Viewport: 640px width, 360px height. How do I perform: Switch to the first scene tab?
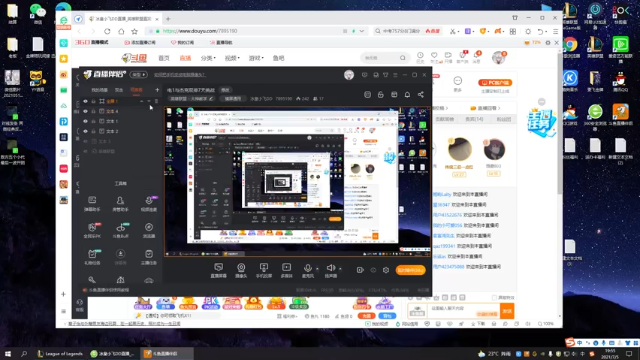99,90
